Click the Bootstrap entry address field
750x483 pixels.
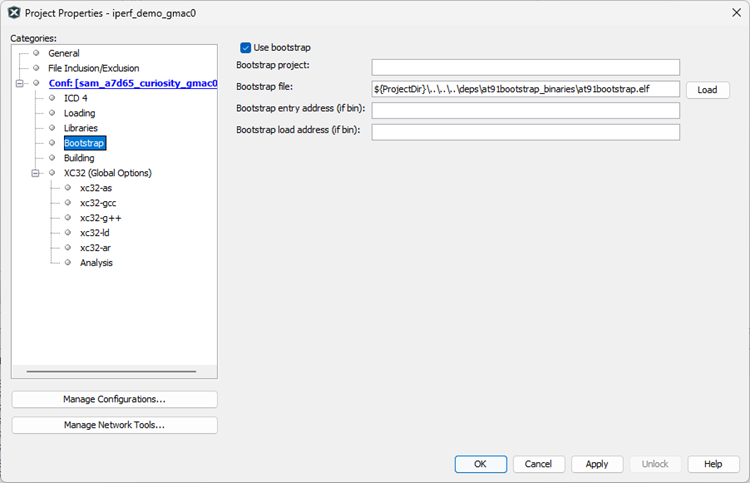pyautogui.click(x=525, y=110)
